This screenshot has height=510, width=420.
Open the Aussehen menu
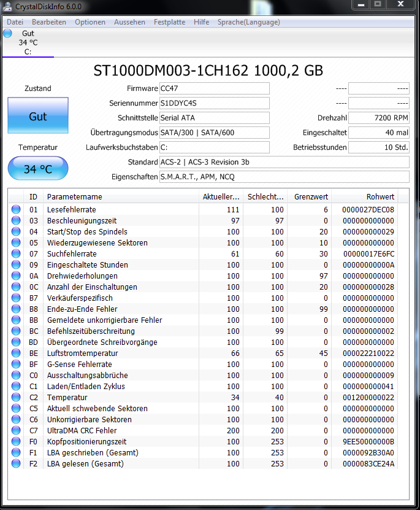pos(129,22)
